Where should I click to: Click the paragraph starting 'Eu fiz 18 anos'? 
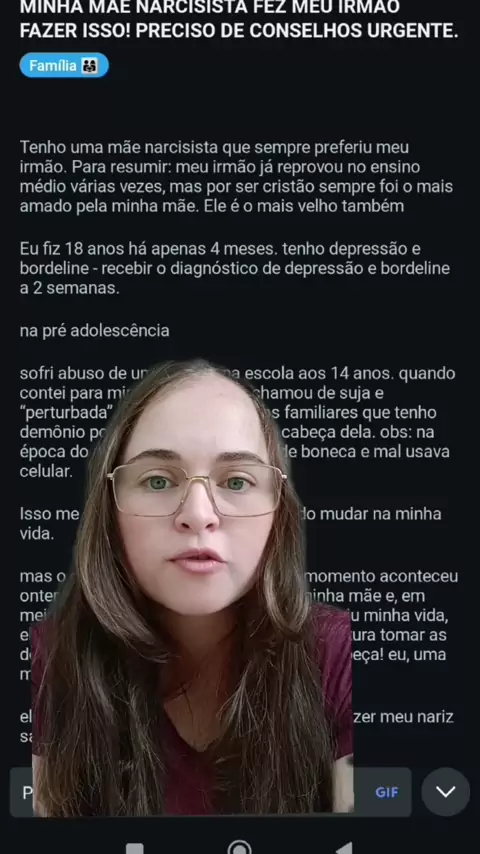235,269
